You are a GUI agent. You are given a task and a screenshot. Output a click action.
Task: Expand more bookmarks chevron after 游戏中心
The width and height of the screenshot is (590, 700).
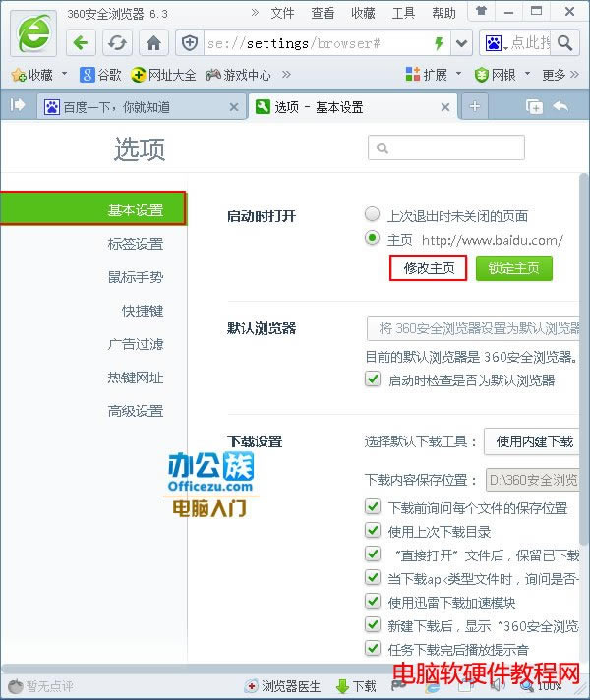(286, 74)
